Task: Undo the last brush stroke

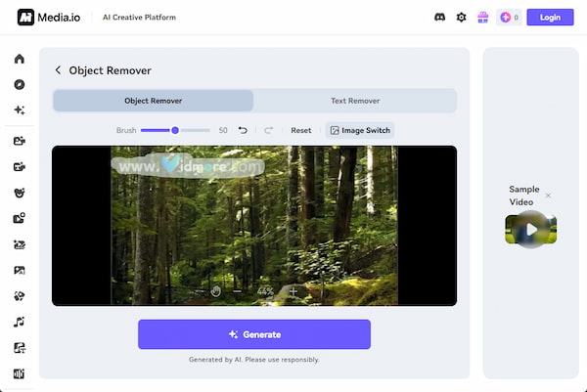Action: click(243, 130)
